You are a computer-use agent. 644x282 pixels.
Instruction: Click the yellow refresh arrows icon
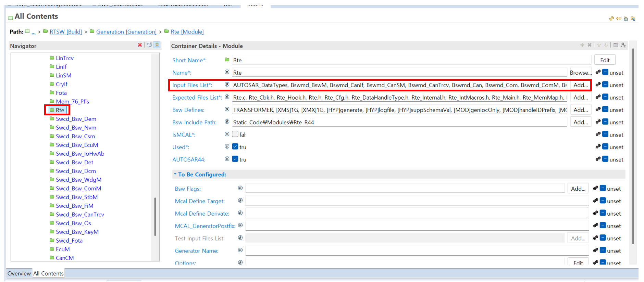click(x=611, y=18)
